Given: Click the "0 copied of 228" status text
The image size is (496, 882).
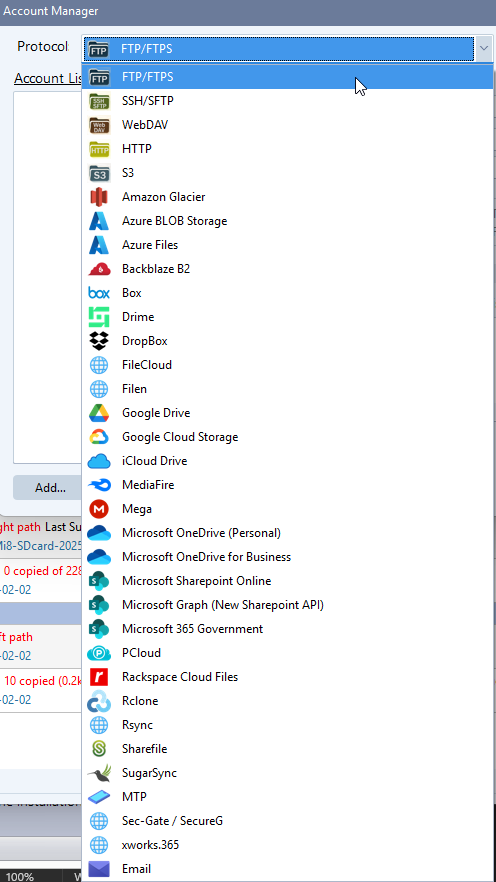Looking at the screenshot, I should point(43,571).
